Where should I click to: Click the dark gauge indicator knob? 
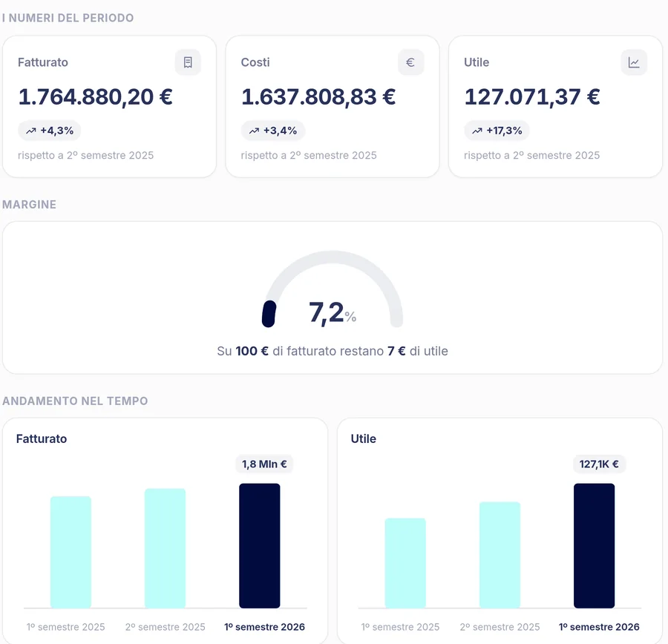tap(269, 314)
